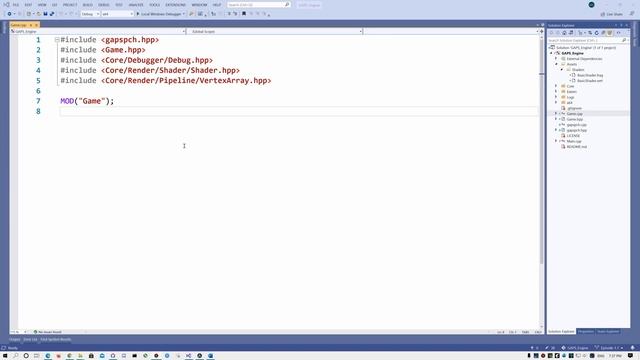Click the Visual Studio search box
640x360 pixels.
(258, 5)
